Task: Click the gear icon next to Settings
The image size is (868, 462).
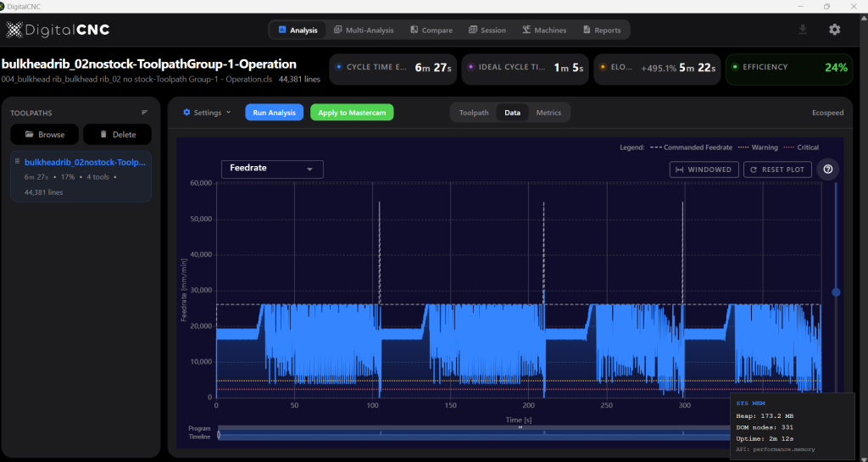Action: [186, 112]
